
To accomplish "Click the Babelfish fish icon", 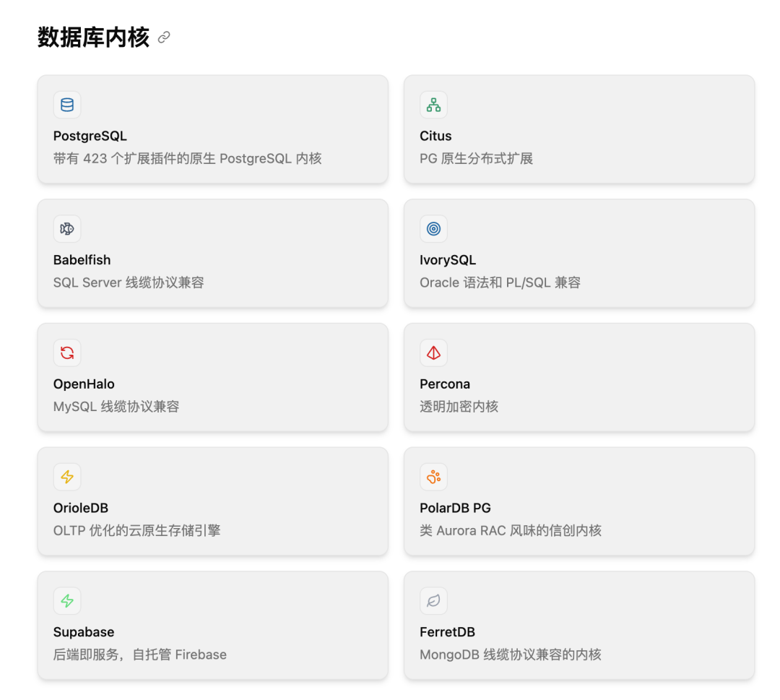I will [x=67, y=229].
